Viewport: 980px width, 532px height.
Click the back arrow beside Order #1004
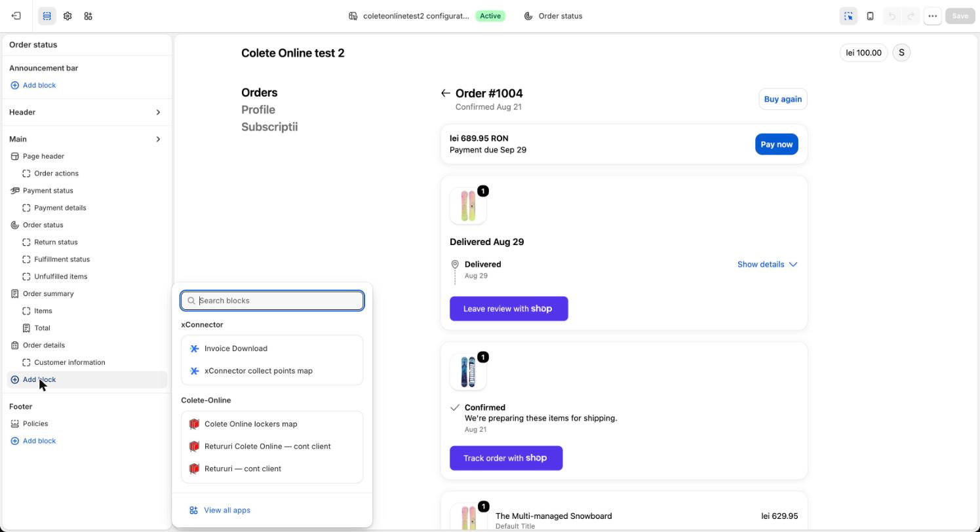pos(445,94)
